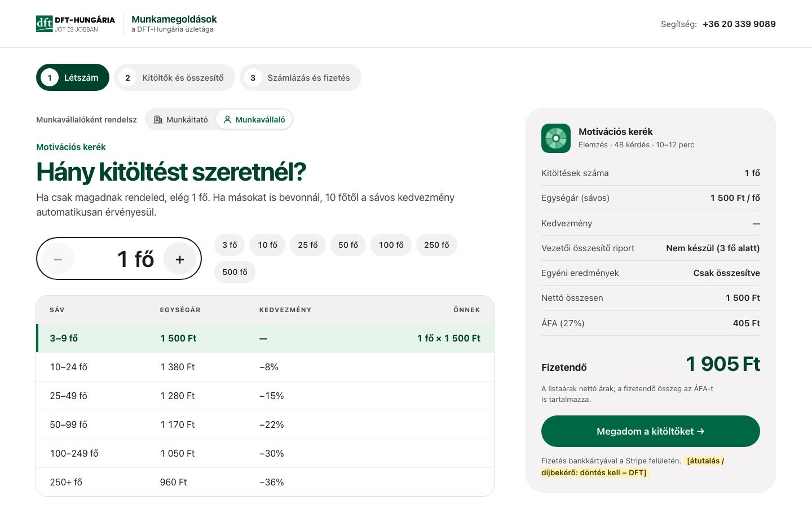The image size is (812, 508).
Task: Click the Hány kitöltést szeretnél? heading
Action: [x=171, y=172]
